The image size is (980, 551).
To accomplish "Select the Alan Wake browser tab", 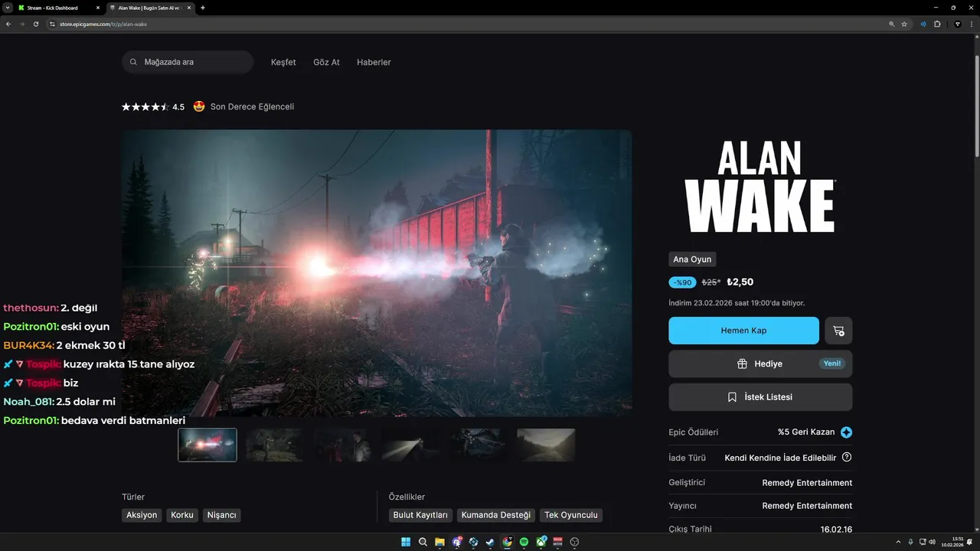I will (149, 8).
